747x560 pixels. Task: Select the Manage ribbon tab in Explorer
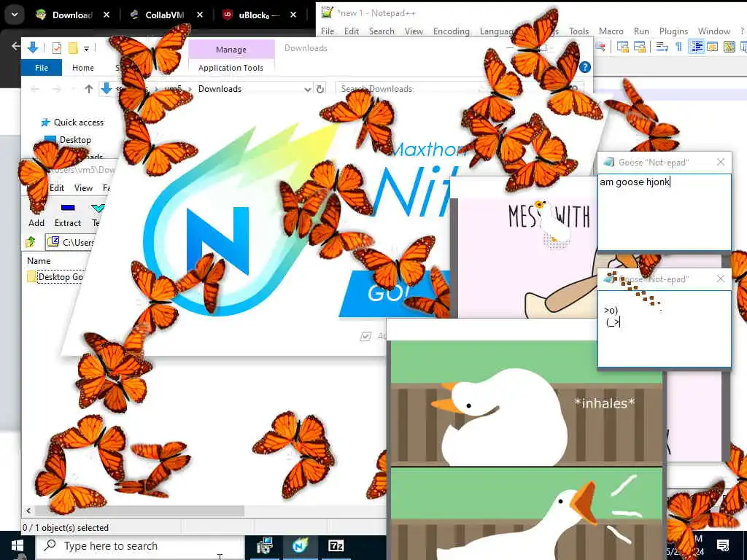coord(231,50)
